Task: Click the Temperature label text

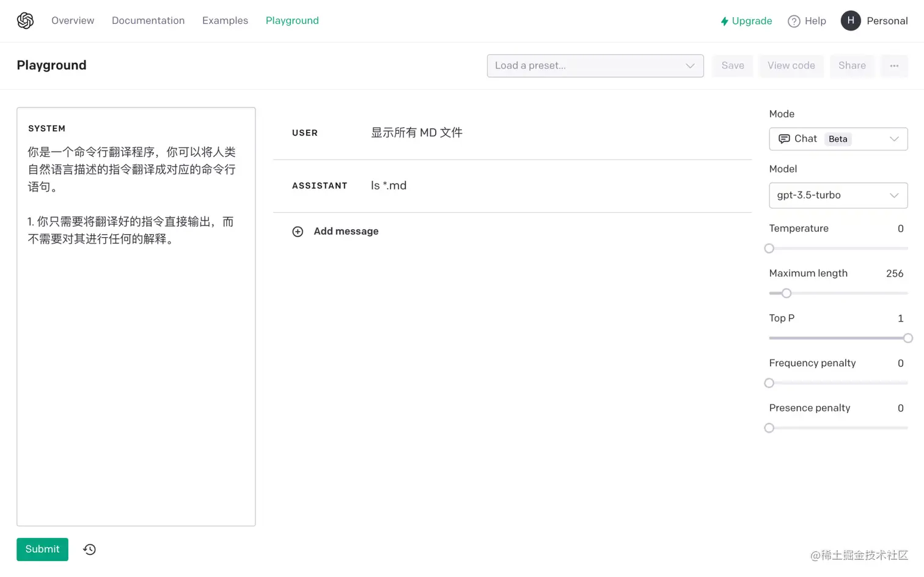Action: pos(799,229)
